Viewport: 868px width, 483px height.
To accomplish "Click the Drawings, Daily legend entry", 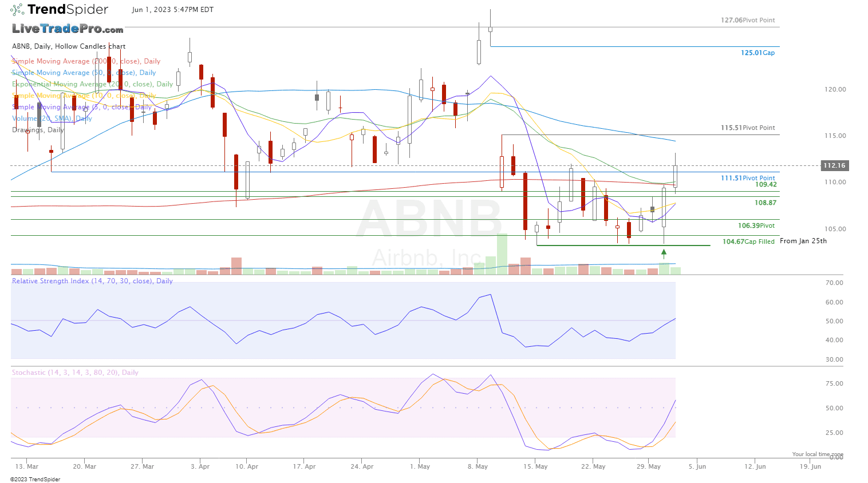I will click(x=38, y=130).
